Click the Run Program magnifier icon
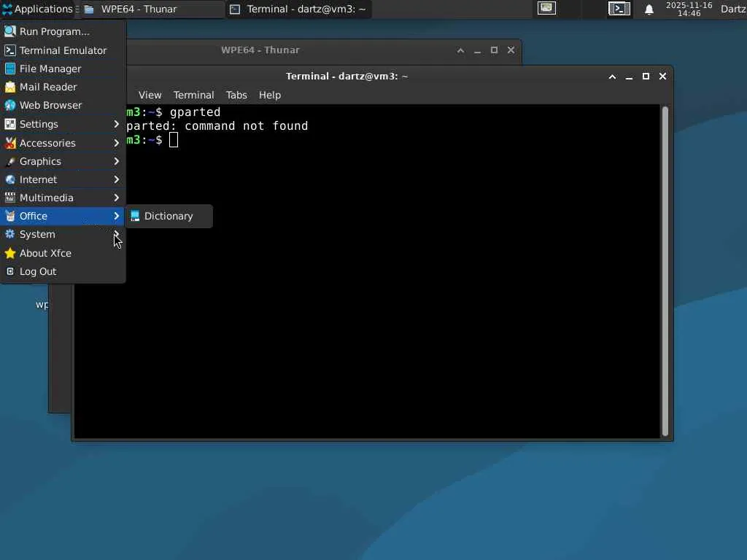The width and height of the screenshot is (747, 560). (10, 31)
